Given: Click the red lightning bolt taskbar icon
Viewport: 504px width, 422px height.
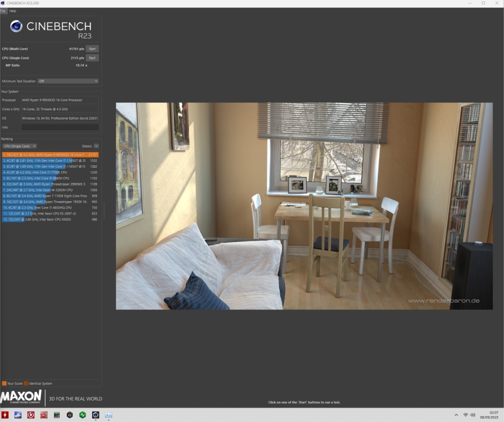Looking at the screenshot, I should coord(5,415).
